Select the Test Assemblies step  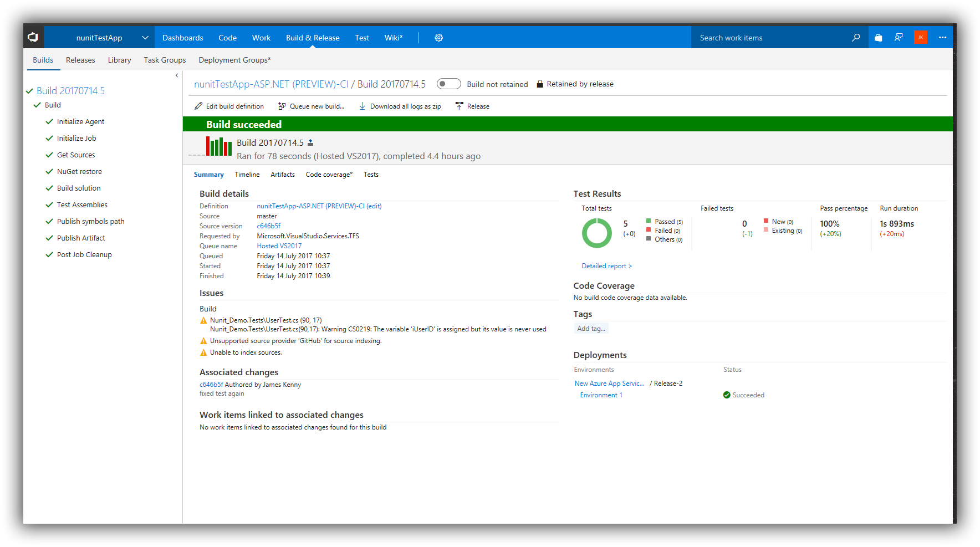[x=82, y=205]
